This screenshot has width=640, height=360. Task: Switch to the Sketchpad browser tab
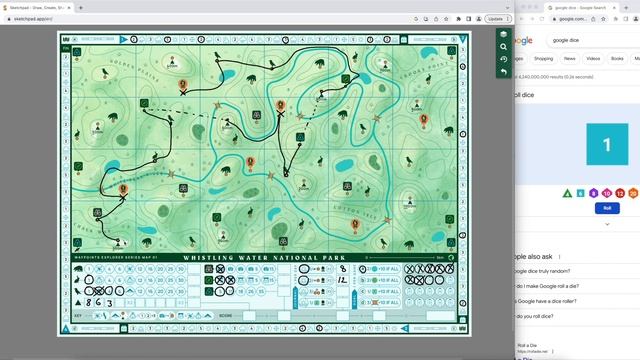(38, 8)
